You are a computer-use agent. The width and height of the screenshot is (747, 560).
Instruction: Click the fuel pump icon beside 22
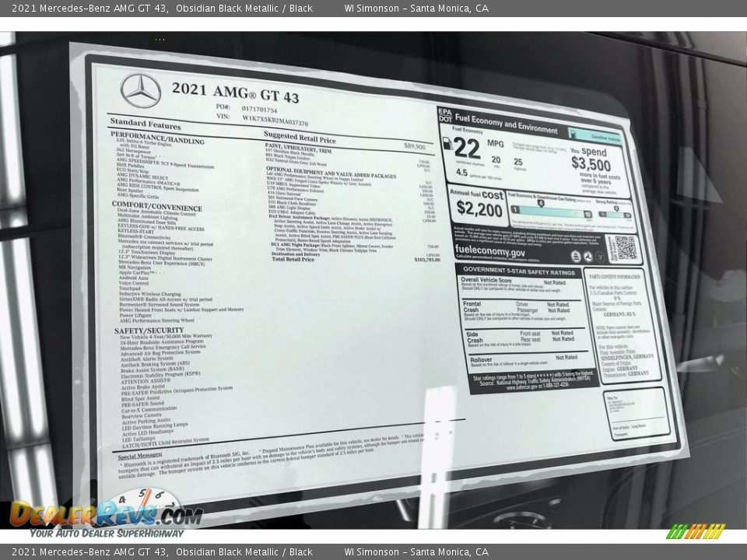pos(448,144)
